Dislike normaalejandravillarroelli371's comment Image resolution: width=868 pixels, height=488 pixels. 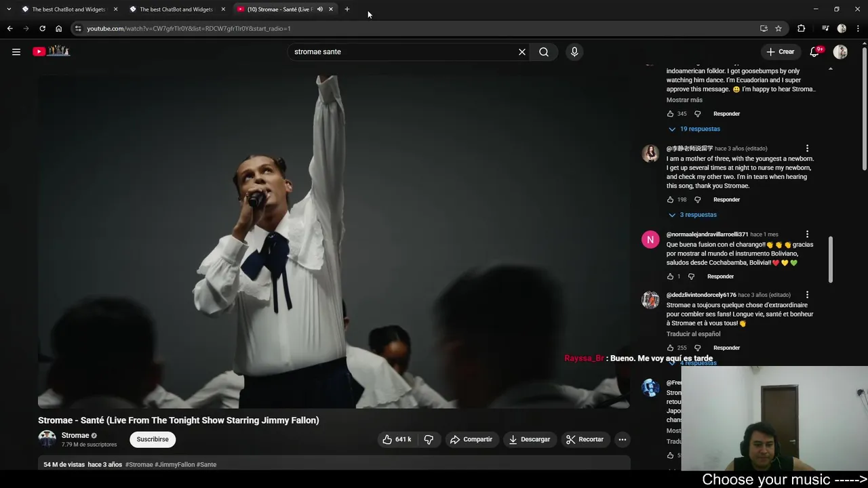tap(691, 277)
